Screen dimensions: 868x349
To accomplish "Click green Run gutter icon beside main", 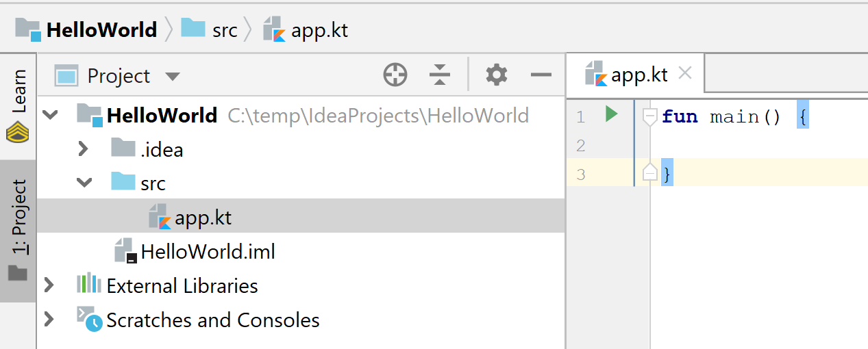I will pyautogui.click(x=612, y=114).
